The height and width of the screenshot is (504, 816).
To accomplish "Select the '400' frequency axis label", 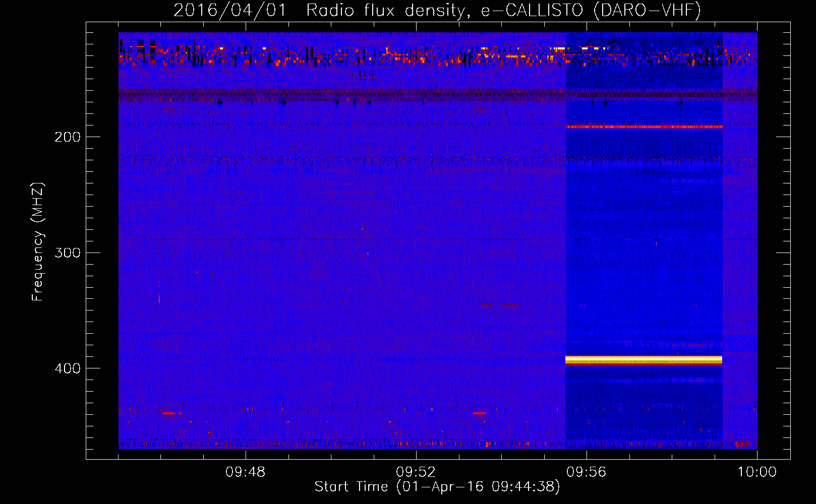I will coord(68,368).
